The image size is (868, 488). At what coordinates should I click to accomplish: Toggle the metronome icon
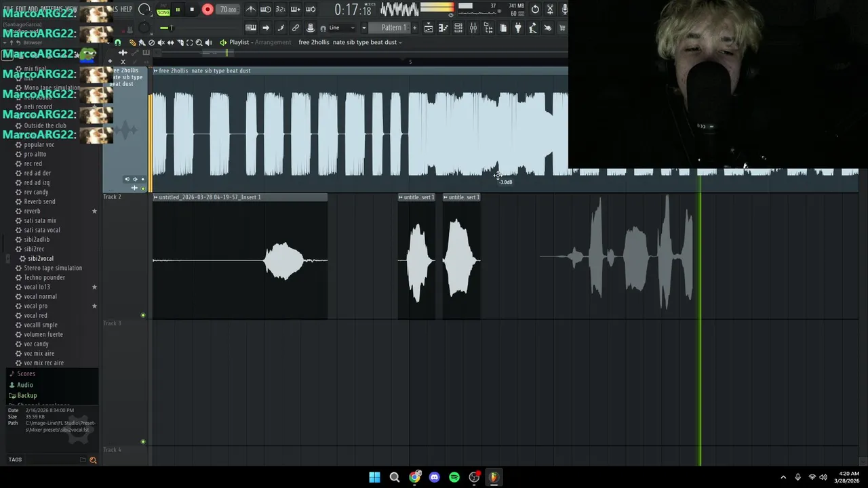(x=251, y=9)
